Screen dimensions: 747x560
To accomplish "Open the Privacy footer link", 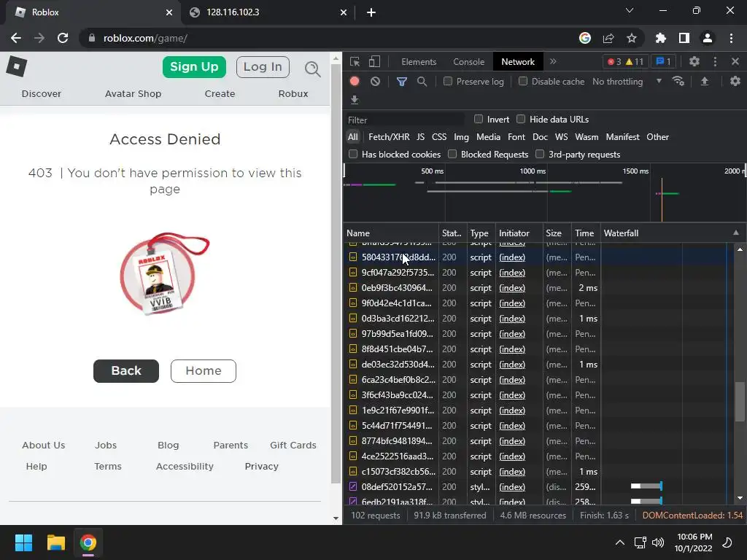I will pos(262,466).
